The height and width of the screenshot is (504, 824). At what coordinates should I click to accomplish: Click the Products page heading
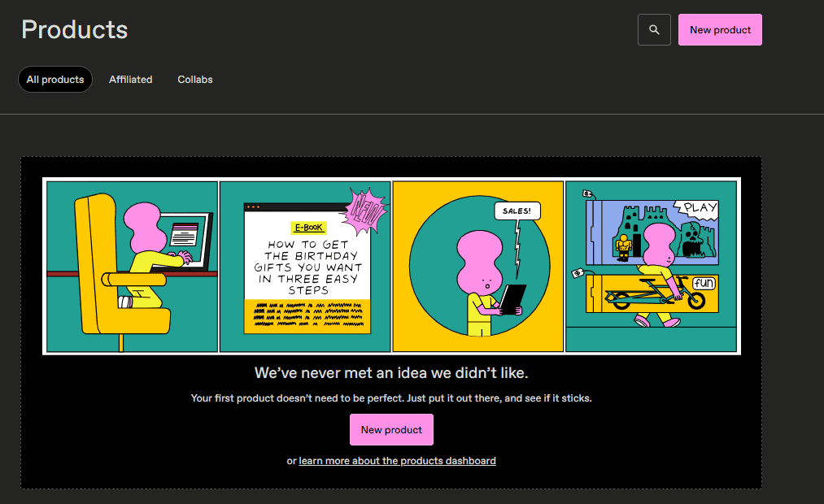[75, 29]
